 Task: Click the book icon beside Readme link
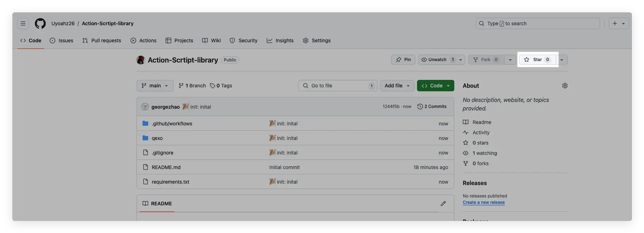coord(466,122)
